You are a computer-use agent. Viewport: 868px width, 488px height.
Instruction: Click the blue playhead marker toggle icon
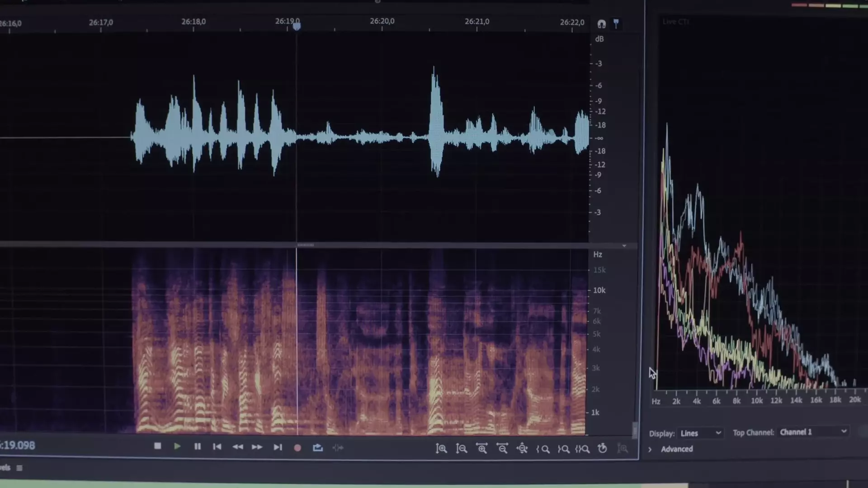point(616,23)
